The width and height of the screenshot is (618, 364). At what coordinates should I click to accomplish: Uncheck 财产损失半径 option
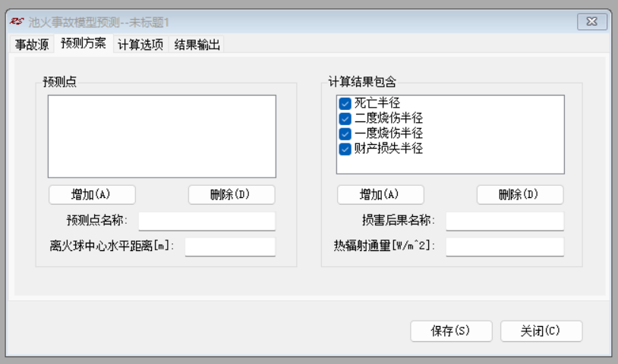pyautogui.click(x=345, y=149)
